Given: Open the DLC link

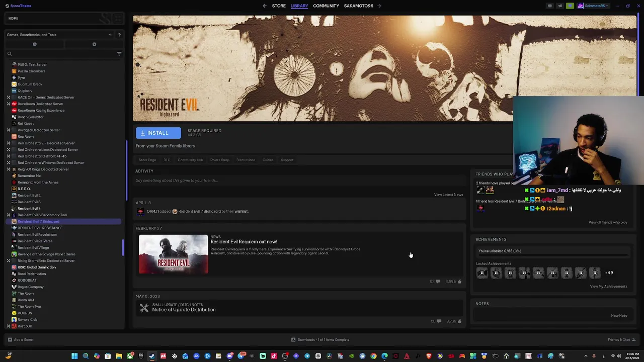Looking at the screenshot, I should pyautogui.click(x=167, y=160).
